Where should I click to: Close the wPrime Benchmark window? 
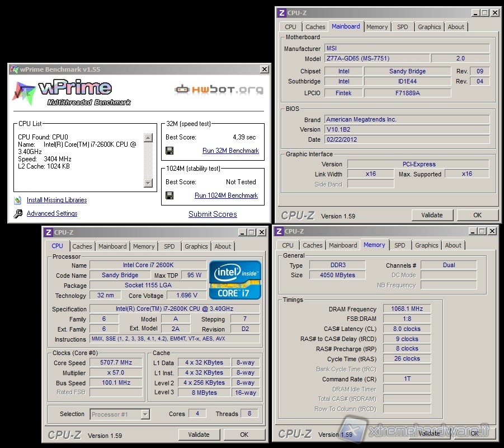pos(264,69)
